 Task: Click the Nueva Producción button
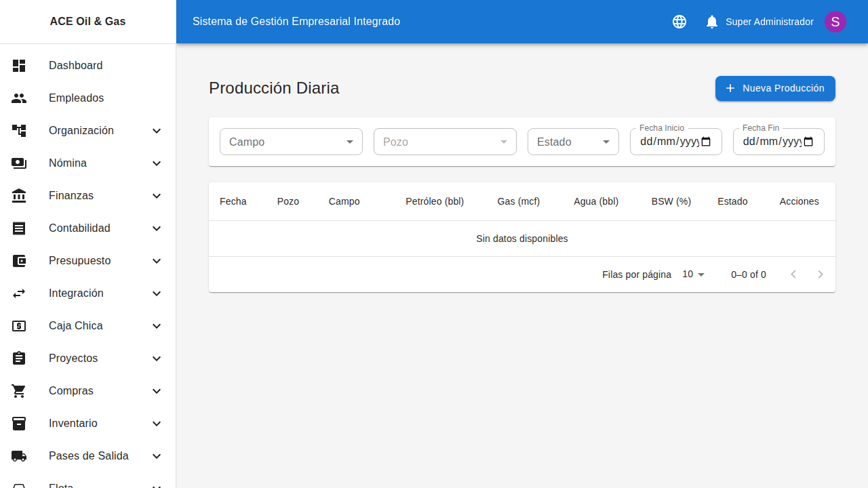tap(774, 88)
